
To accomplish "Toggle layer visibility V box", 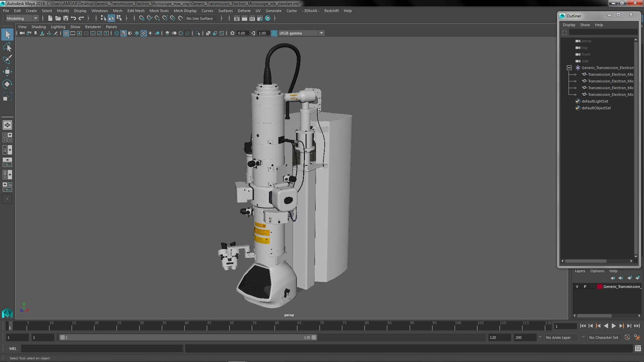I will (x=577, y=287).
